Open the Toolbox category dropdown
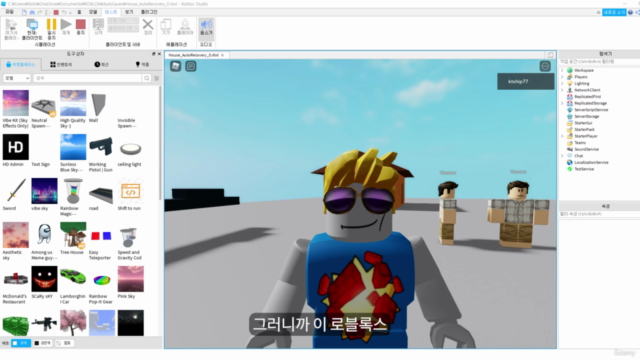640x360 pixels. [x=17, y=78]
